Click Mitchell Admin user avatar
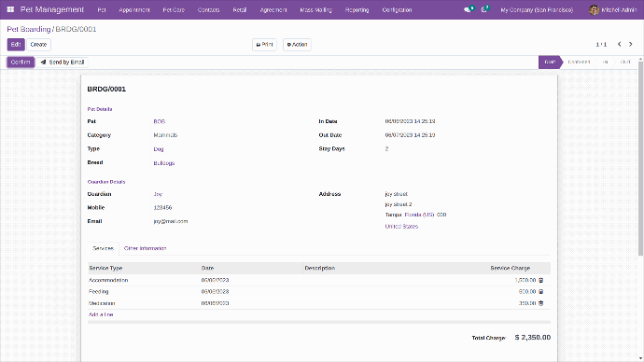Viewport: 644px width, 362px height. (594, 10)
